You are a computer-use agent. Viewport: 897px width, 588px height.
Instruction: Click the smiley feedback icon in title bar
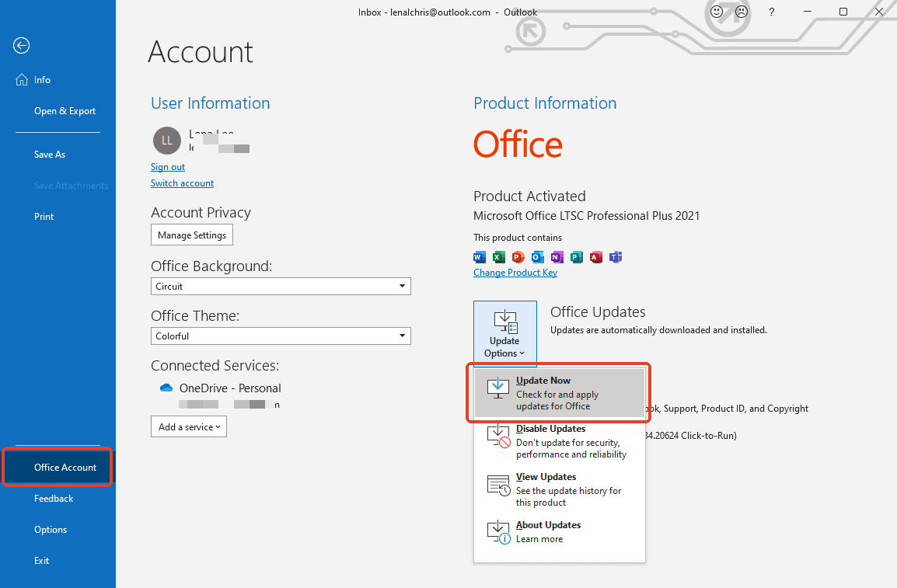[716, 12]
